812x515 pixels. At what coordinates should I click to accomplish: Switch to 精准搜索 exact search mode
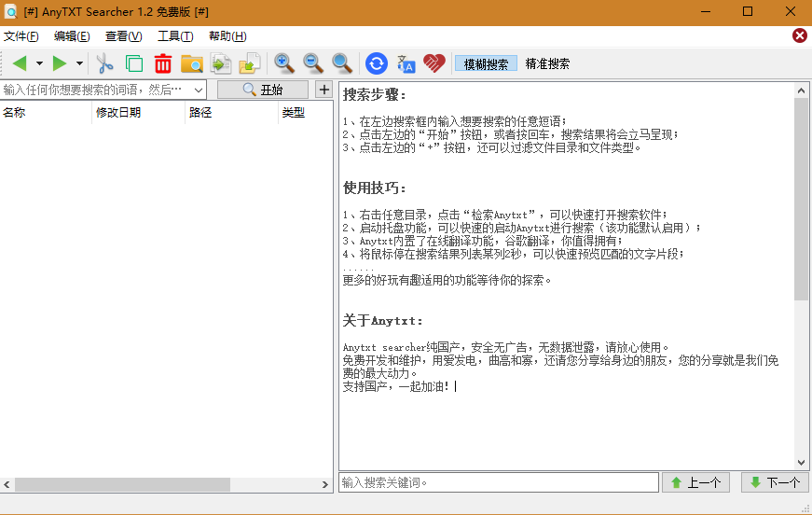click(547, 64)
